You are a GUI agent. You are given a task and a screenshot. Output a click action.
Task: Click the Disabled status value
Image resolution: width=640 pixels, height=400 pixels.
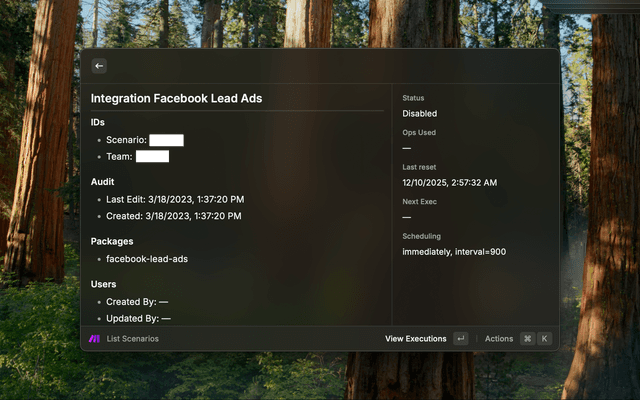(419, 114)
